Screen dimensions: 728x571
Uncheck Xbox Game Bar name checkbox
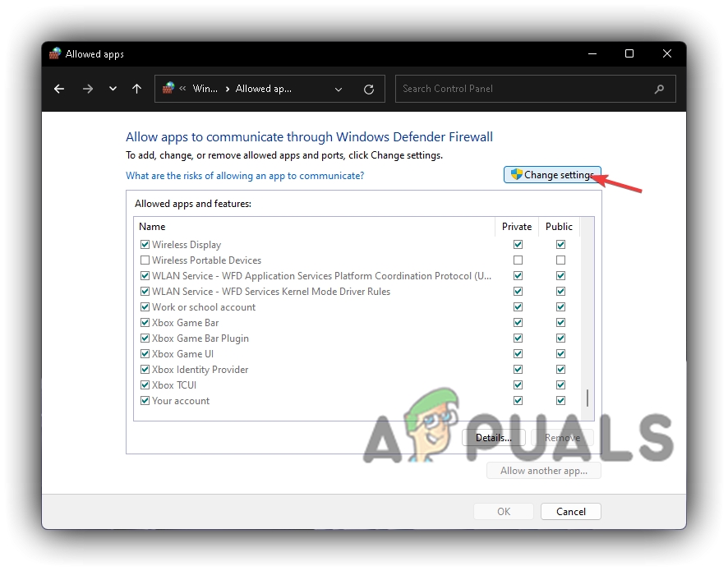pyautogui.click(x=145, y=322)
